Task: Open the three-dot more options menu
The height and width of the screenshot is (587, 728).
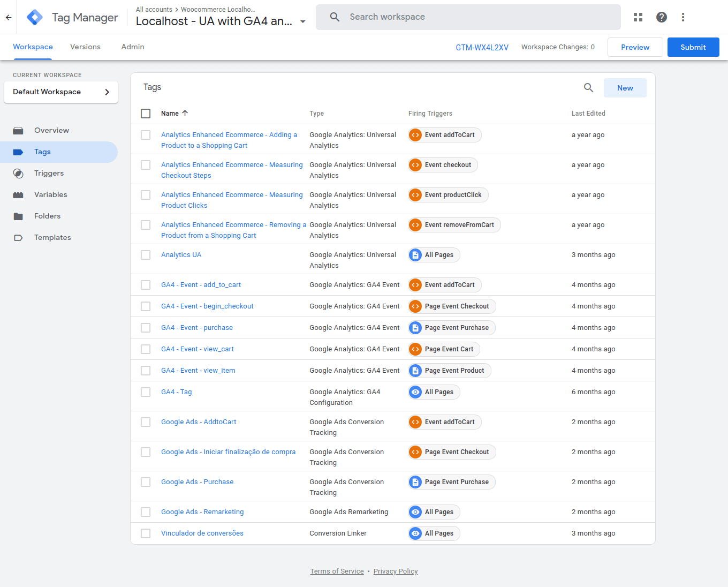Action: click(x=683, y=17)
